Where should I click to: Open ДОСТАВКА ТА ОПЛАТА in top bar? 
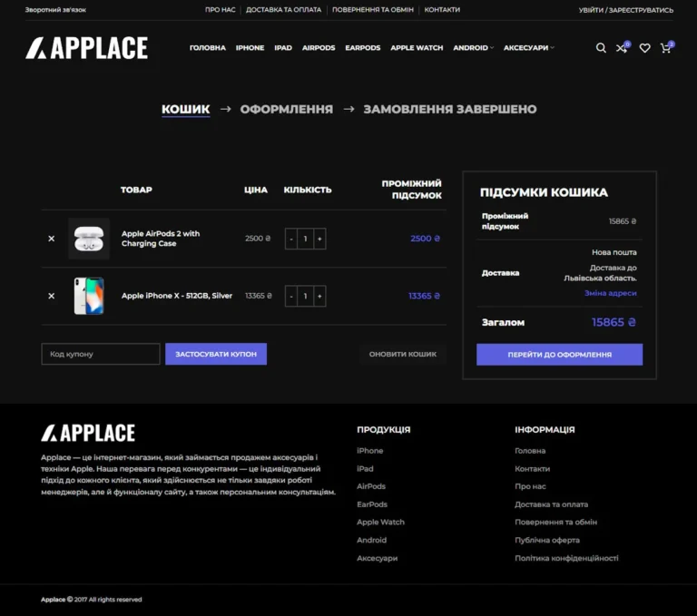click(x=283, y=10)
